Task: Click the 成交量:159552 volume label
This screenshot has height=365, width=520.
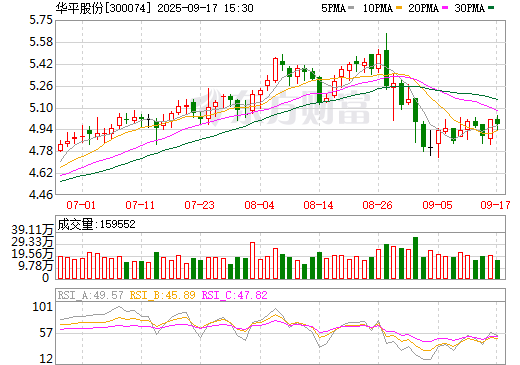Action: (x=97, y=224)
